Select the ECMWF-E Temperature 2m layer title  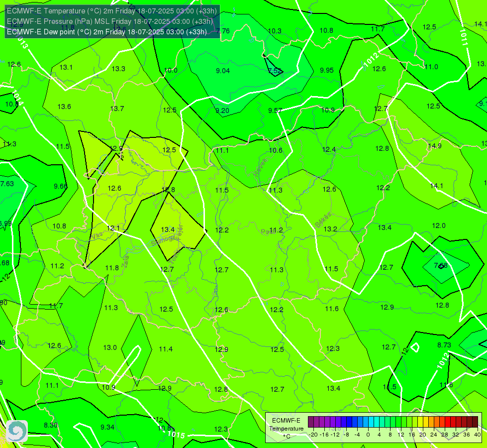coord(112,11)
